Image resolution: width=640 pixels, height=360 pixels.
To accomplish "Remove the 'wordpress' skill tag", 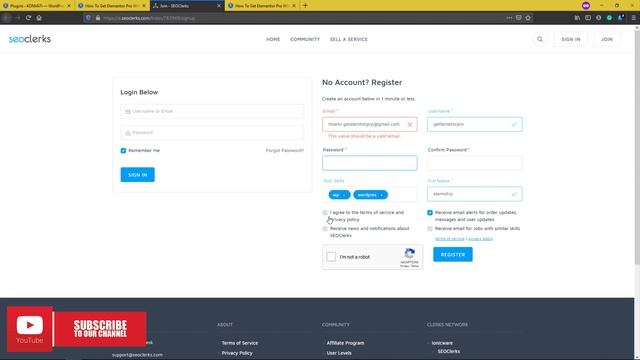I will [x=382, y=195].
